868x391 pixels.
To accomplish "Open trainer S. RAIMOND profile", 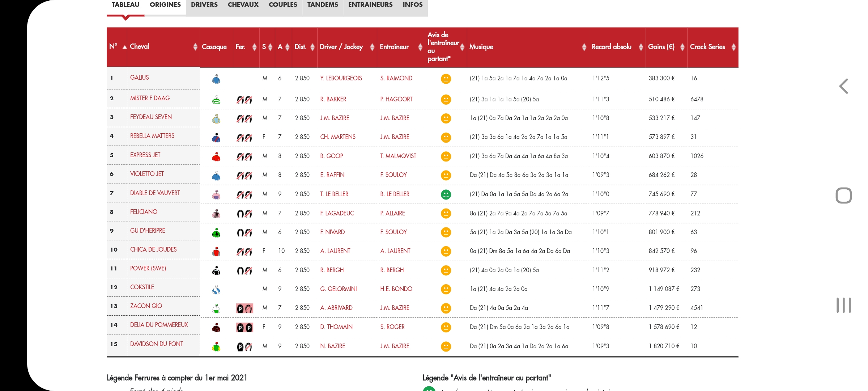I will click(x=396, y=78).
